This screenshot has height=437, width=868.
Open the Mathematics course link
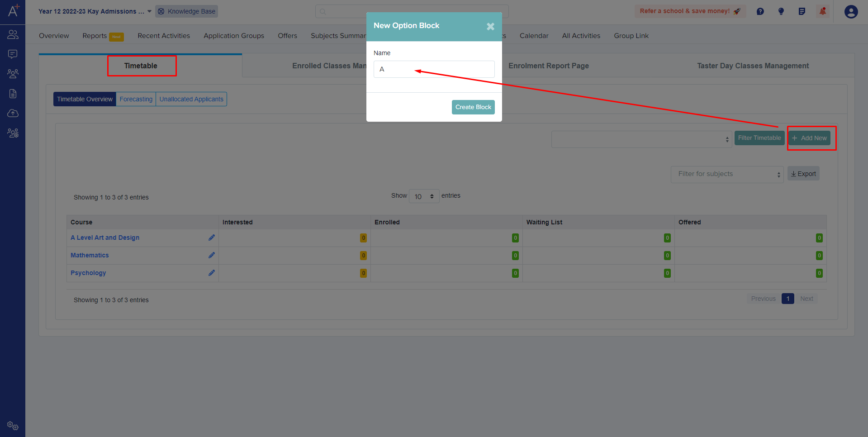(x=90, y=255)
